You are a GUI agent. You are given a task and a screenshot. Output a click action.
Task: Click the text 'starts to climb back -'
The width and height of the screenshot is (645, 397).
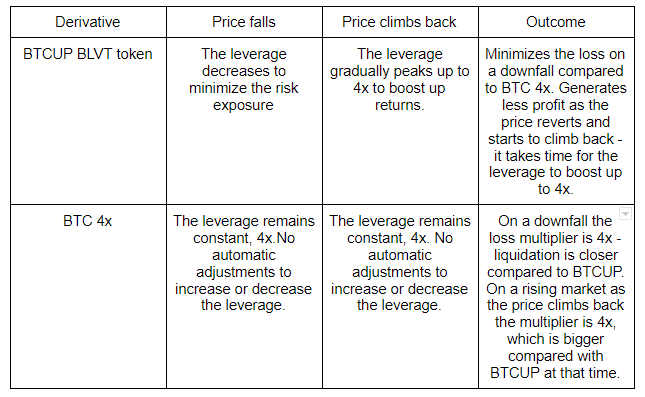(x=555, y=139)
